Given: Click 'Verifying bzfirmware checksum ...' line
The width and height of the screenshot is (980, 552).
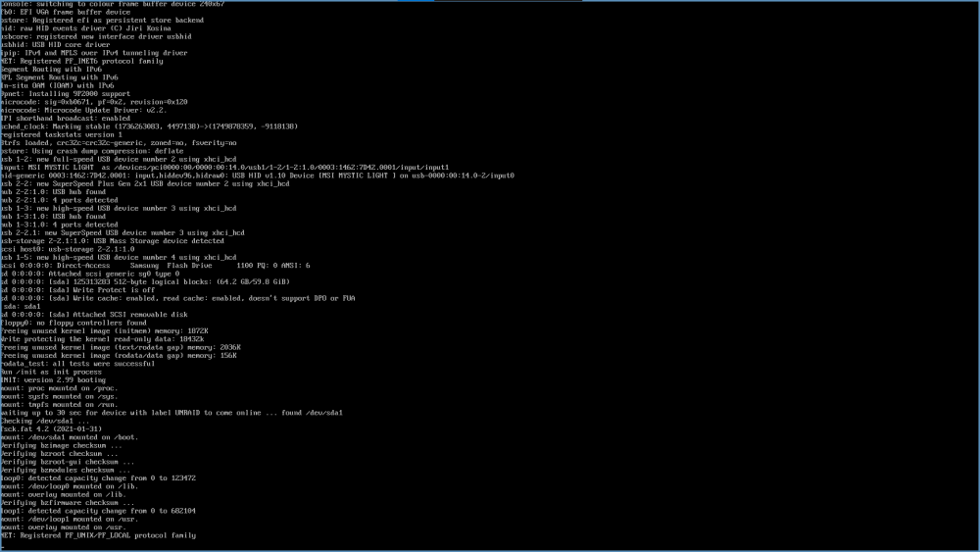Looking at the screenshot, I should [x=68, y=502].
